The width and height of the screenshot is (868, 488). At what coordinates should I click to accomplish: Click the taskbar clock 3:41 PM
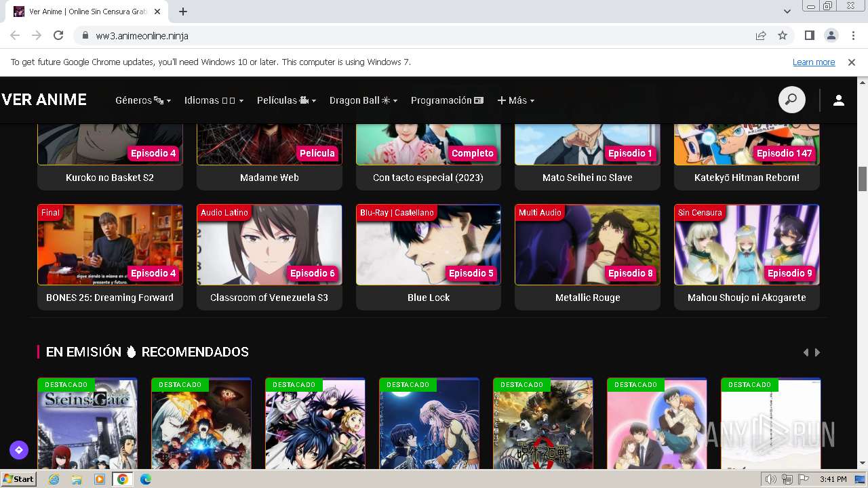(x=833, y=479)
